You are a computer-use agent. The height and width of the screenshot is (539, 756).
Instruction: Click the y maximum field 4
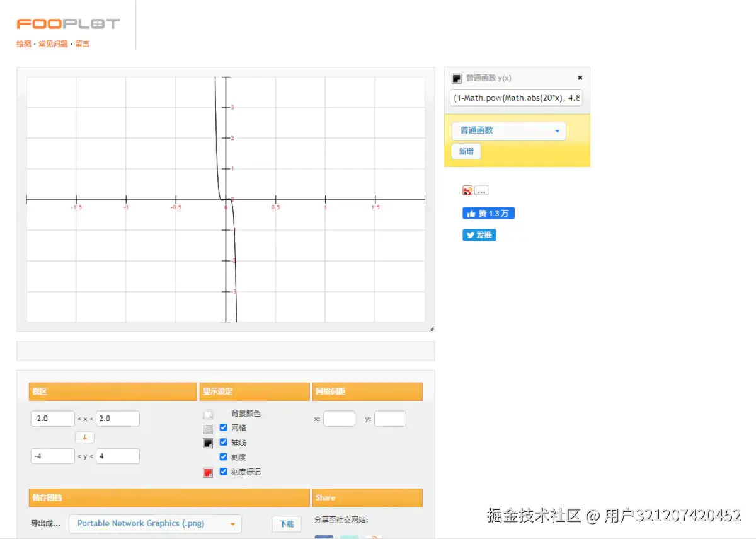pos(118,456)
